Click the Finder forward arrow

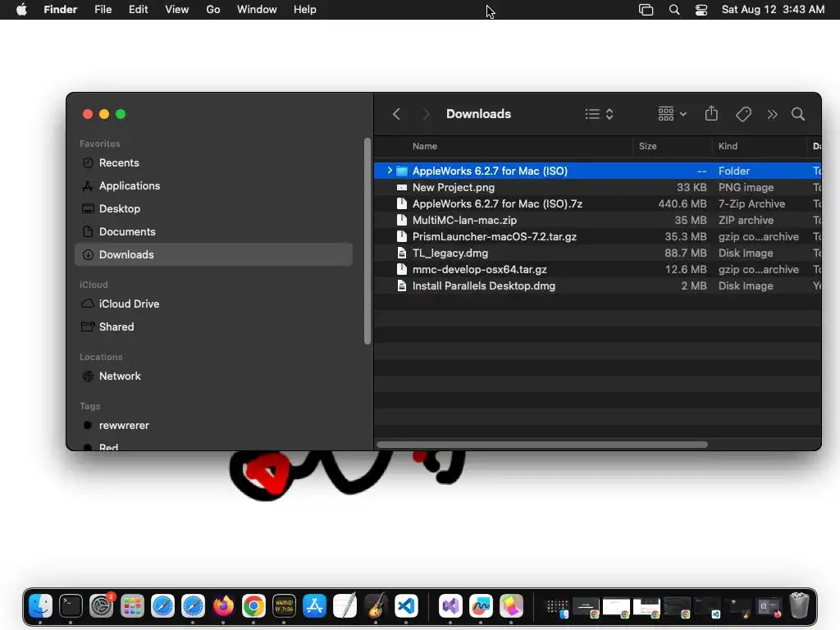(x=426, y=114)
